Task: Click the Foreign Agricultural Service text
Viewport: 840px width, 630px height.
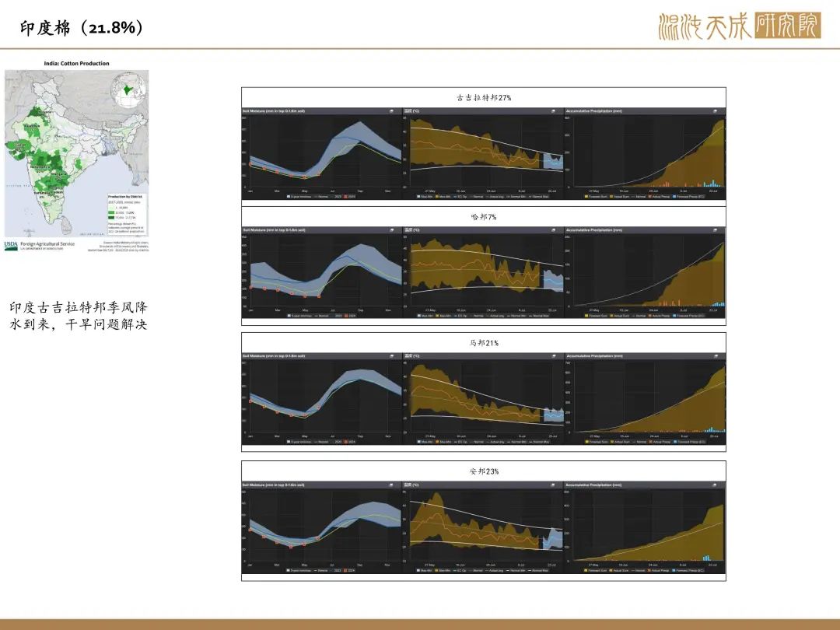Action: 47,243
